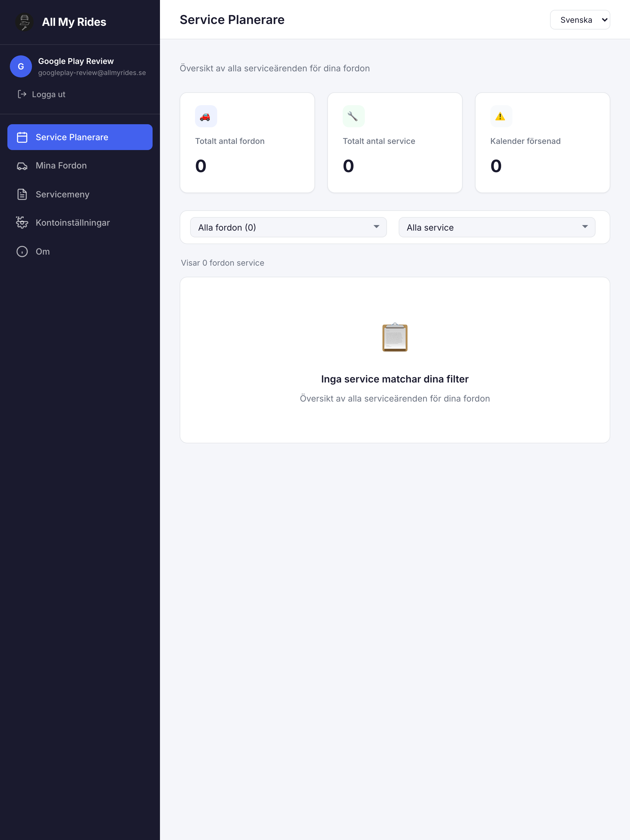The height and width of the screenshot is (840, 630).
Task: Open the Servicemeny page
Action: 80,194
